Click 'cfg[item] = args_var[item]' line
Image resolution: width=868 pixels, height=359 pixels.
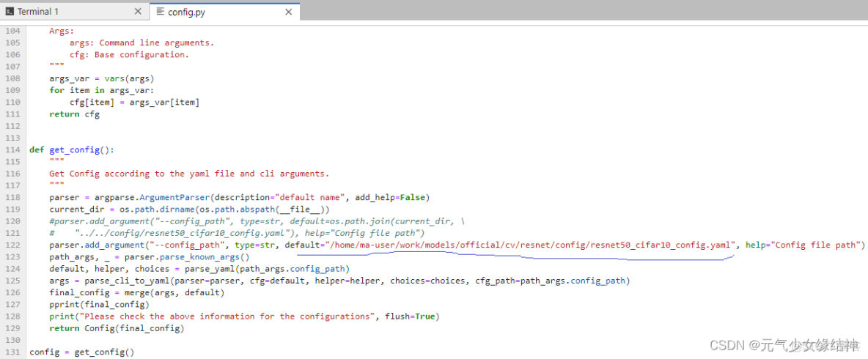coord(134,103)
